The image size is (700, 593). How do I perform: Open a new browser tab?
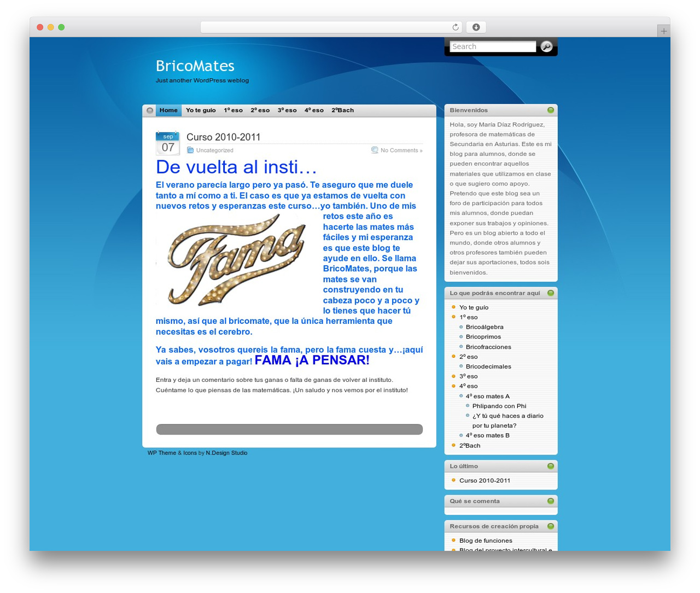664,31
